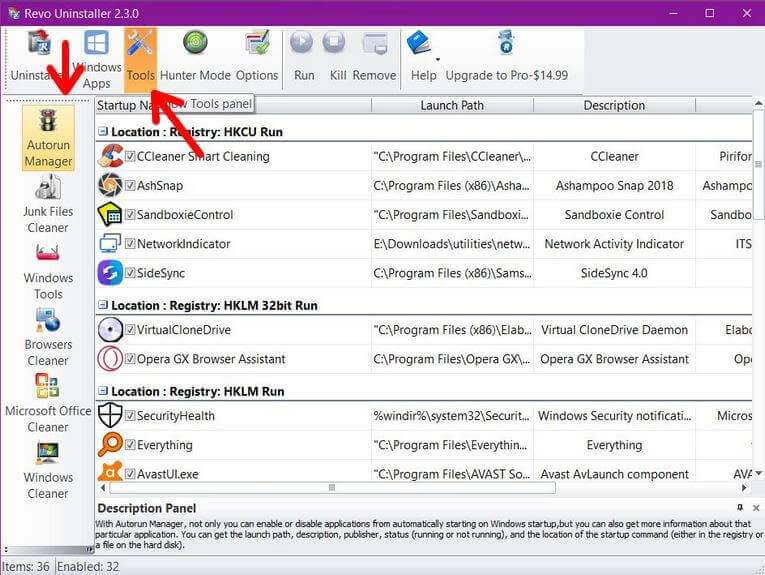Image resolution: width=765 pixels, height=575 pixels.
Task: Disable SideSync startup checkbox
Action: (130, 273)
